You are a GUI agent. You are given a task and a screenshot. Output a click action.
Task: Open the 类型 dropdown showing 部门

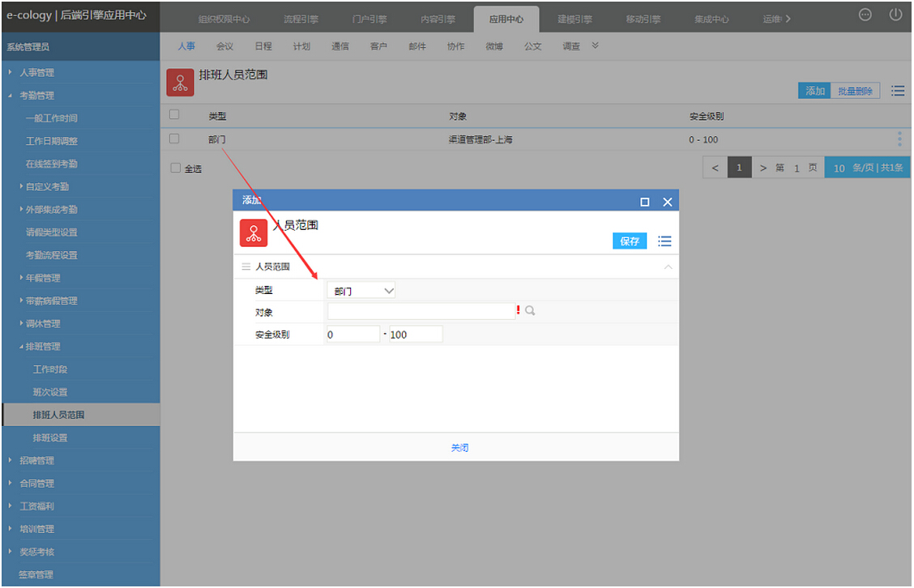361,291
